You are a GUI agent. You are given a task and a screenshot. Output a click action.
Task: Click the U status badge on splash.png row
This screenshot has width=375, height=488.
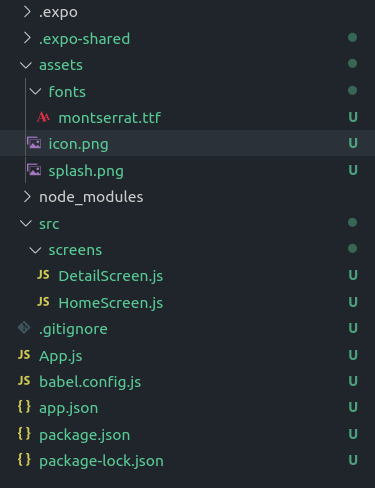tap(353, 170)
